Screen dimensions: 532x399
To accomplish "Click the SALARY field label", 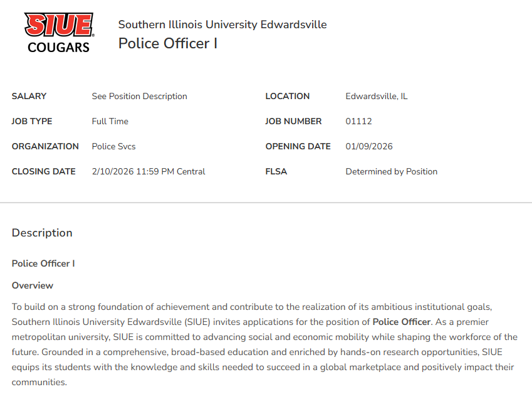I will (29, 96).
